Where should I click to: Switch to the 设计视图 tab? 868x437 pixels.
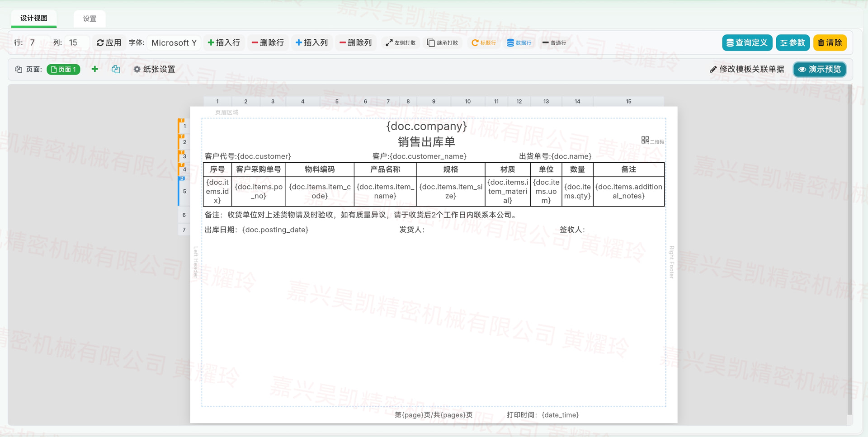point(34,18)
